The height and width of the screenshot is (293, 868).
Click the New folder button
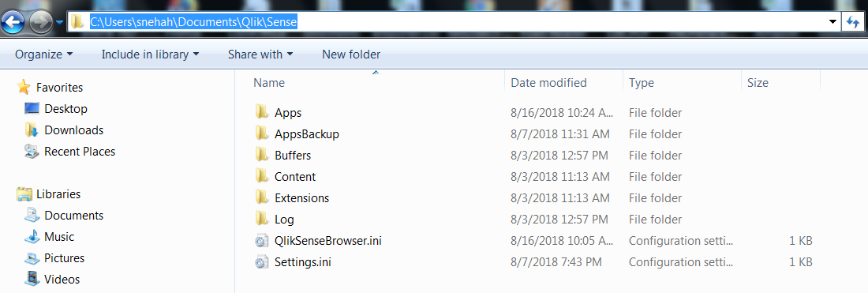point(351,54)
